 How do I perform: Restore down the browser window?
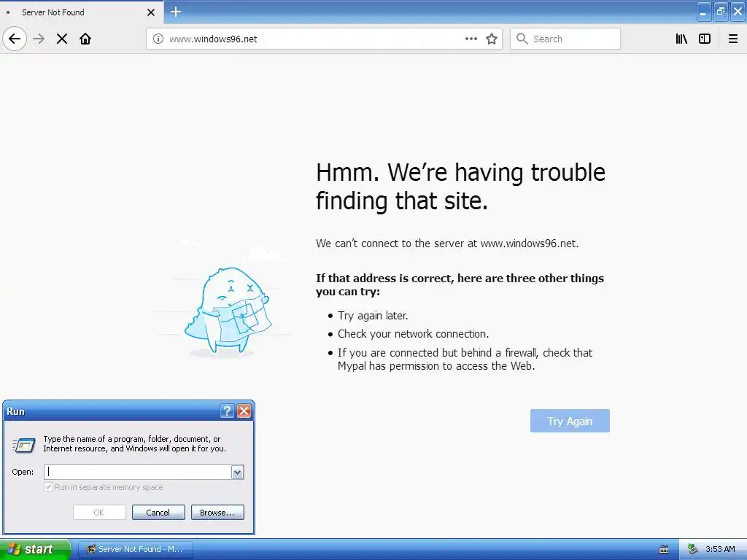coord(721,12)
